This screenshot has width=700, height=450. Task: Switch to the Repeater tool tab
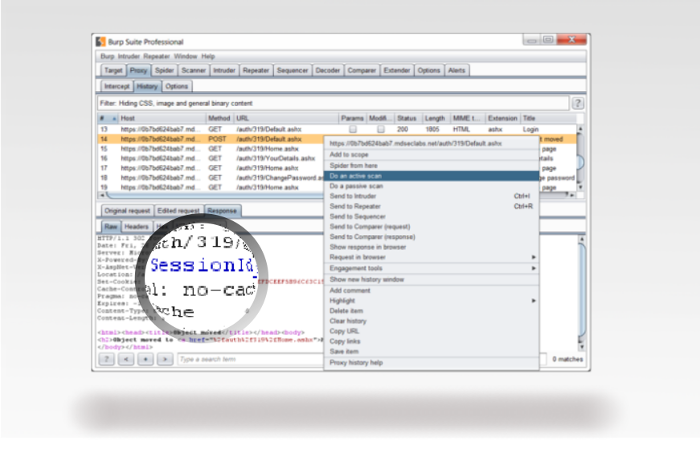click(x=256, y=71)
